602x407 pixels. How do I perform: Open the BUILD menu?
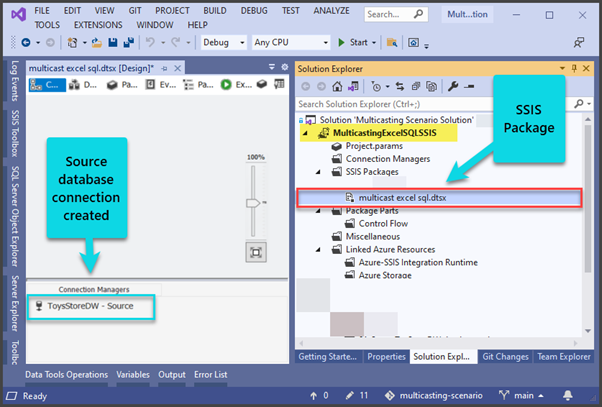tap(215, 11)
